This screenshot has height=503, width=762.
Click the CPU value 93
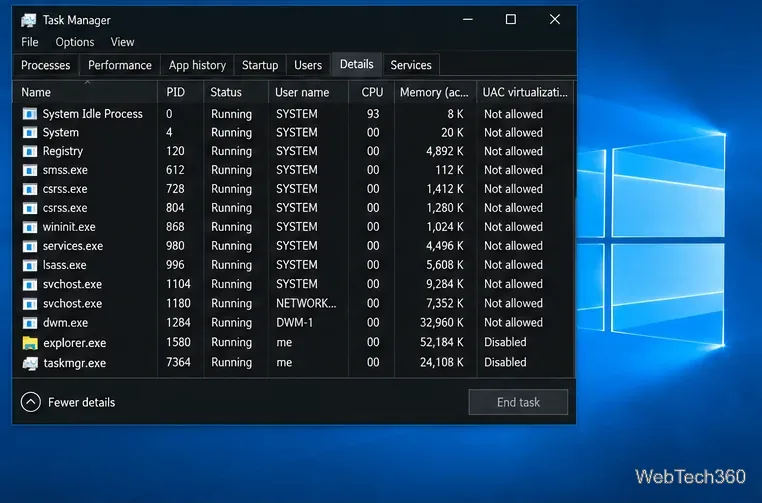pos(373,114)
